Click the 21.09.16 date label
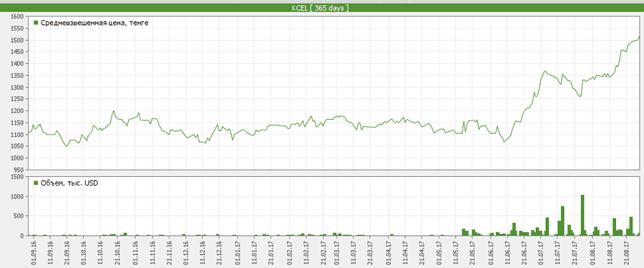This screenshot has height=268, width=644. click(x=67, y=252)
